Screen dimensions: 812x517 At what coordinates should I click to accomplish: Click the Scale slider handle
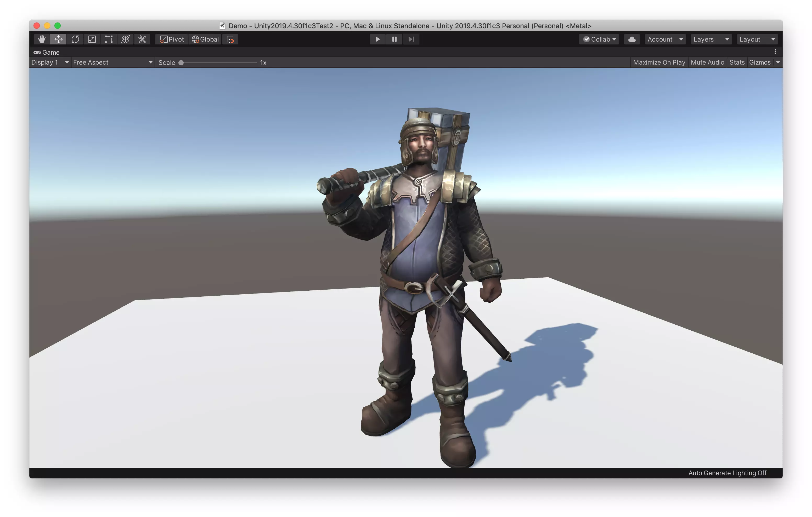click(181, 63)
